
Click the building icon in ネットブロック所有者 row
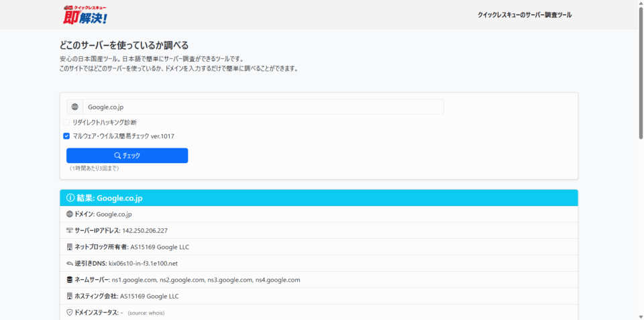point(69,247)
